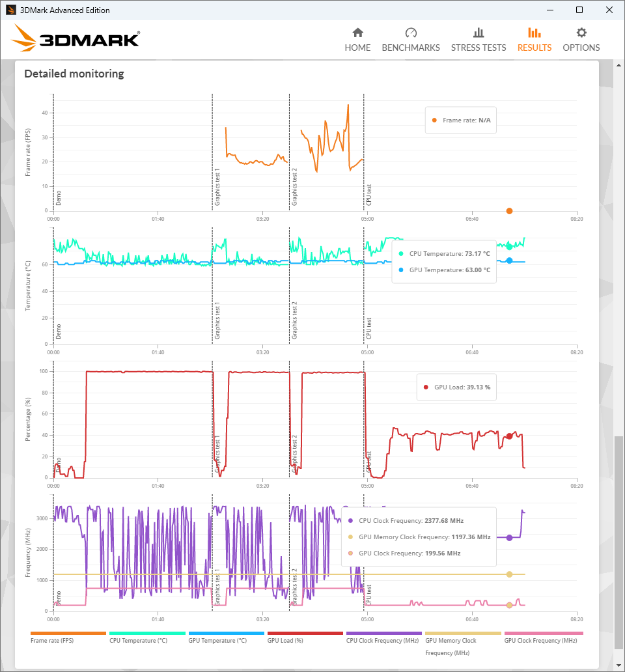Click the orange frame rate data point marker

pyautogui.click(x=509, y=211)
